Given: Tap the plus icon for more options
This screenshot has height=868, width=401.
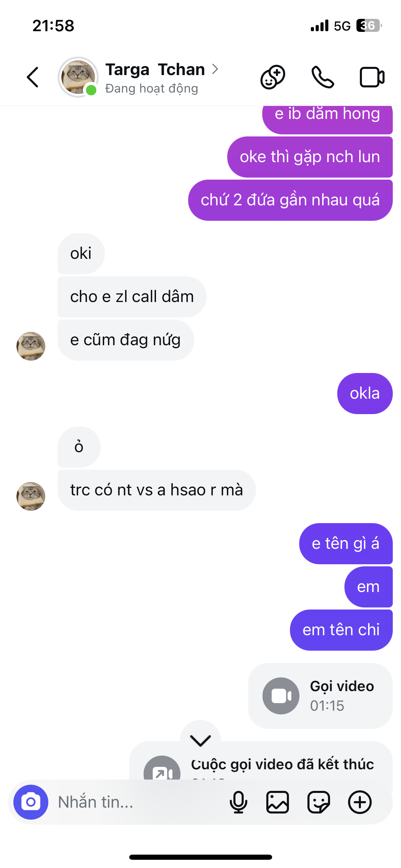Looking at the screenshot, I should point(360,802).
